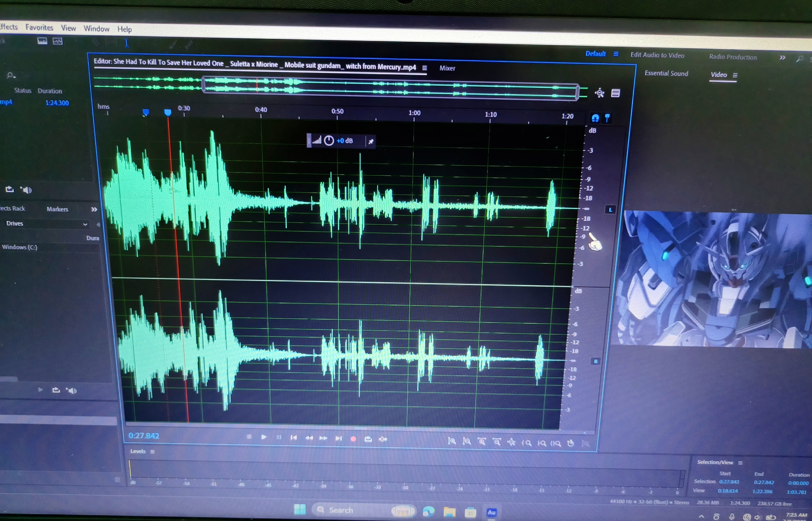Switch to the Essential Sound tab

666,73
